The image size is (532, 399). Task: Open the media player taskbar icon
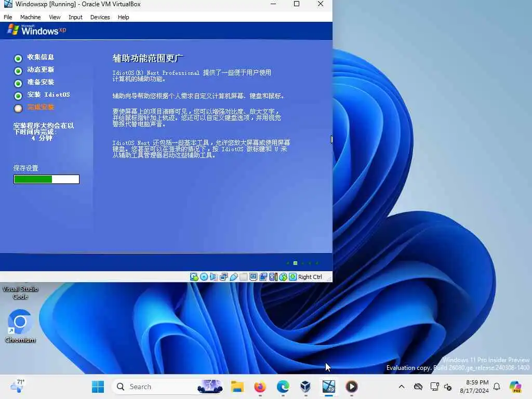[x=351, y=387]
